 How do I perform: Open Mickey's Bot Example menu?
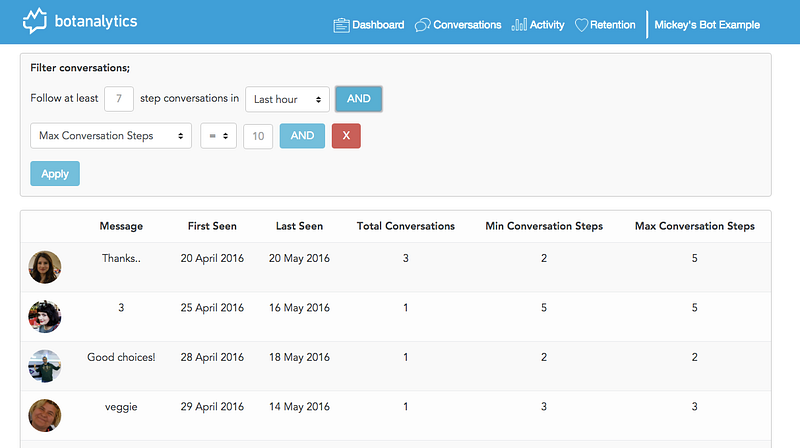point(707,25)
